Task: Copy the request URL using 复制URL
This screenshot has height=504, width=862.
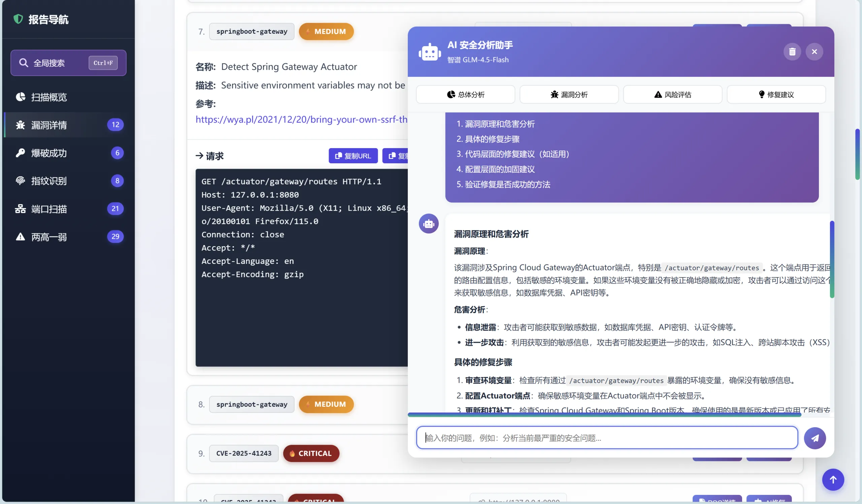Action: pyautogui.click(x=353, y=156)
